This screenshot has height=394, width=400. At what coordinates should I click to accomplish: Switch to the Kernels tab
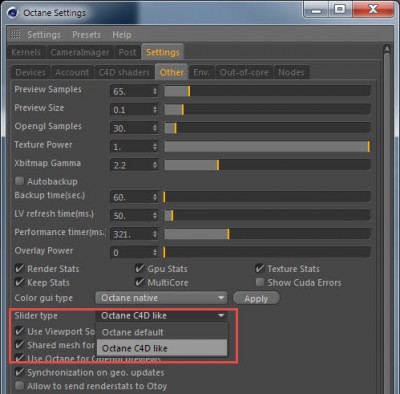coord(26,52)
